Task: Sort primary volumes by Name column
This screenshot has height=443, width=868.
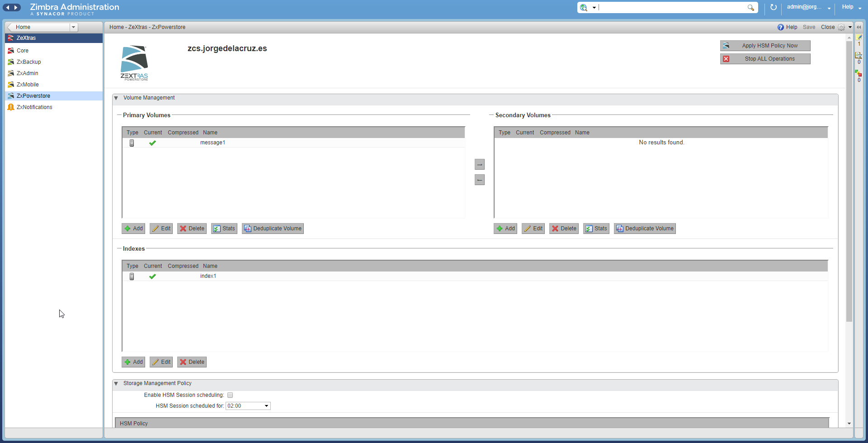Action: tap(210, 133)
